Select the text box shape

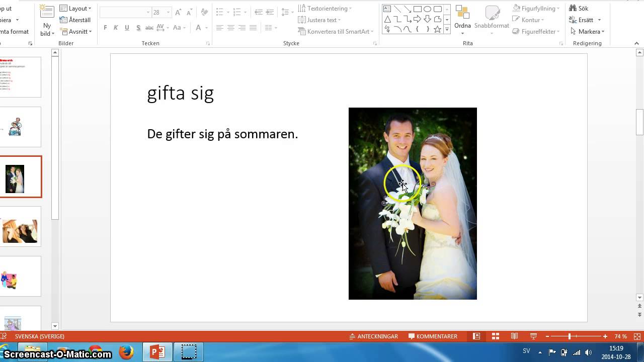coord(387,9)
